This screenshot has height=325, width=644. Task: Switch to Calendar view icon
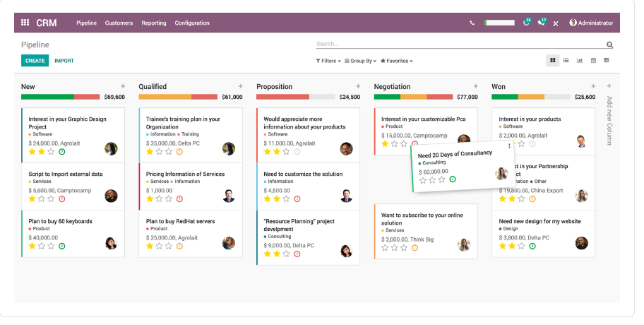tap(593, 60)
